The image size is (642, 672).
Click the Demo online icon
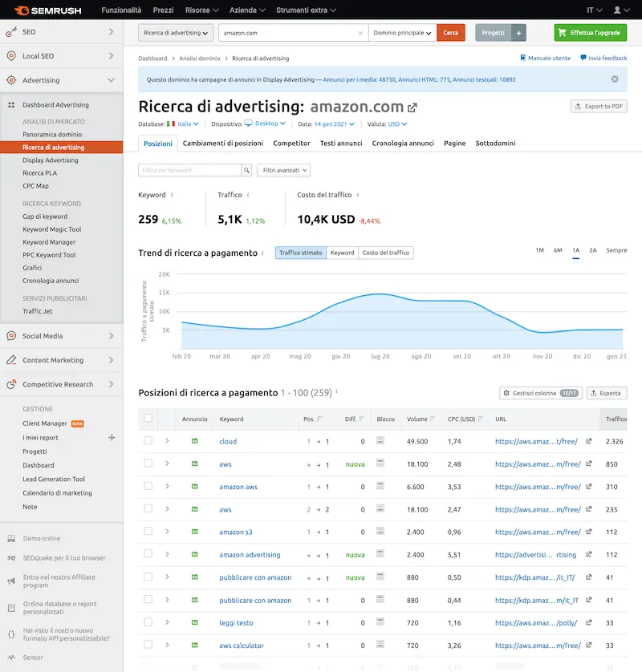click(x=11, y=538)
